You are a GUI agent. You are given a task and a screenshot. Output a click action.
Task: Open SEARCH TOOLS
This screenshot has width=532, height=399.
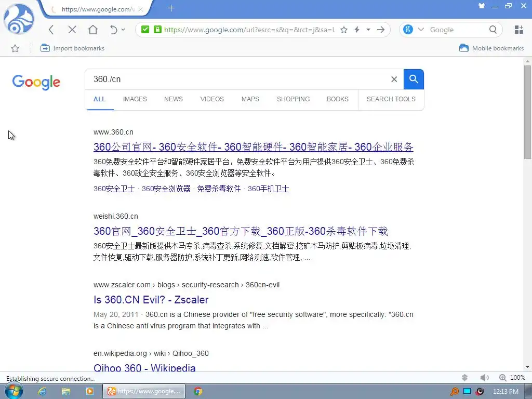click(x=391, y=99)
